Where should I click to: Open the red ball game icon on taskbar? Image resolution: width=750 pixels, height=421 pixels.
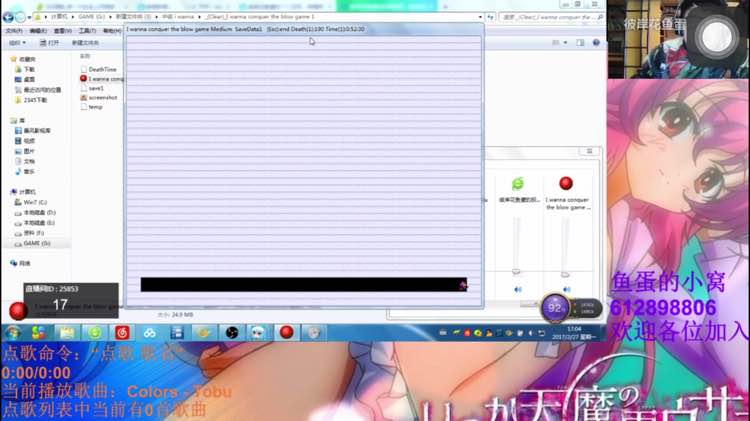point(287,332)
